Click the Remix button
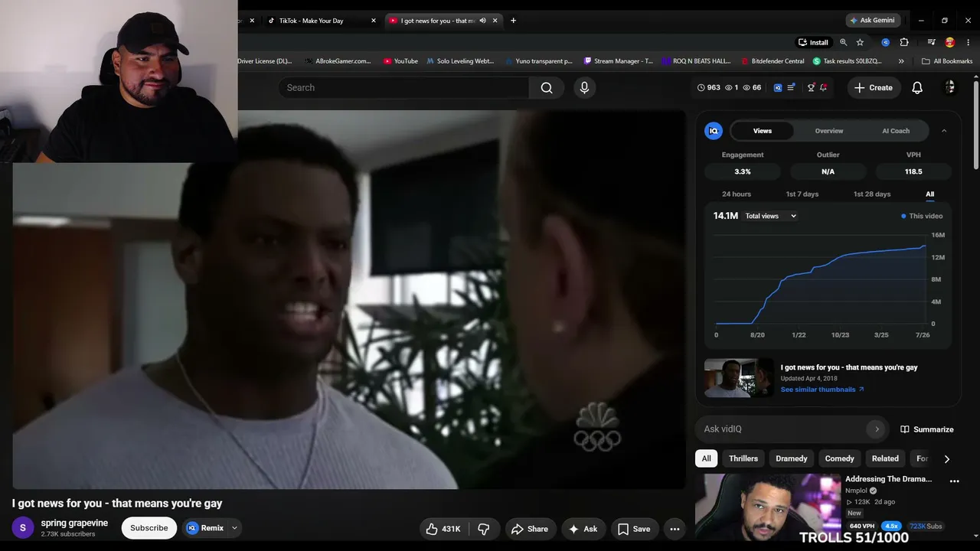Image resolution: width=980 pixels, height=551 pixels. click(x=206, y=528)
